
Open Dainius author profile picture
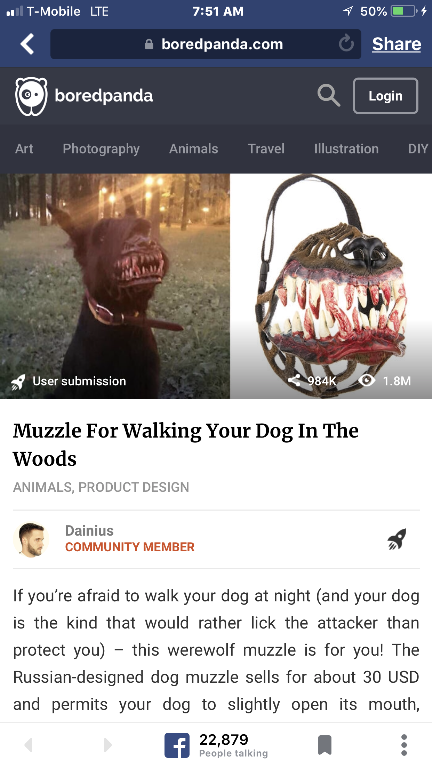31,539
